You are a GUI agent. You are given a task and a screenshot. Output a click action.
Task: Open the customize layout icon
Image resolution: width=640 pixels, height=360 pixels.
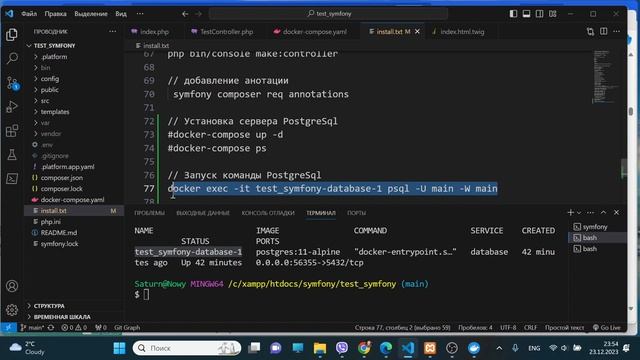pyautogui.click(x=553, y=14)
